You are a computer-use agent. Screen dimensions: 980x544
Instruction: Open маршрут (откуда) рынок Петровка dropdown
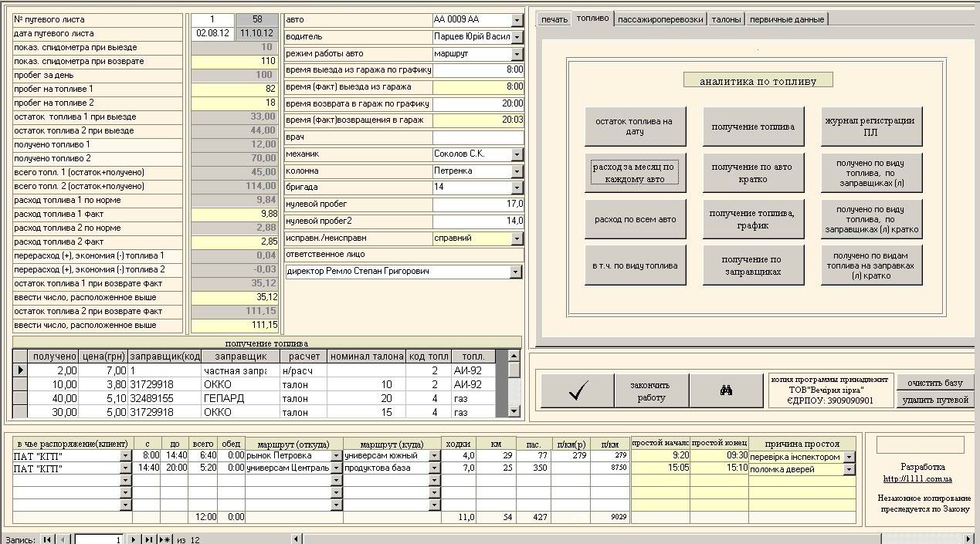[x=336, y=456]
